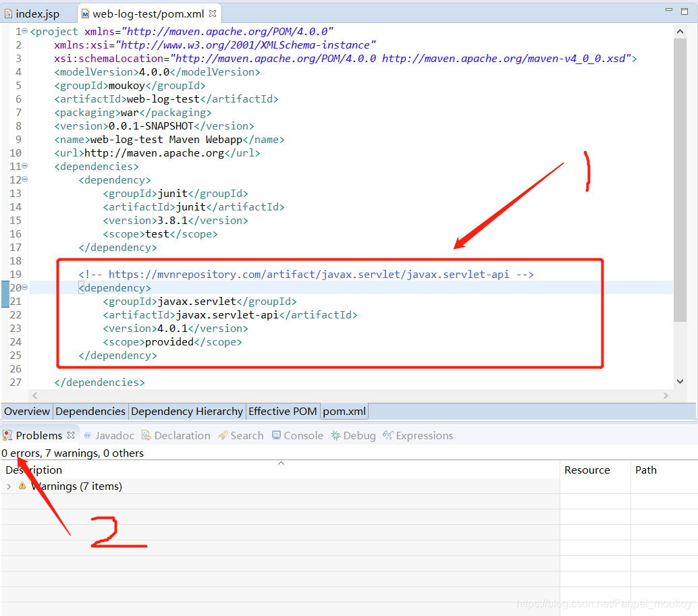
Task: Click the 0.0.1-SNAPSHOT version value
Action: coord(151,126)
